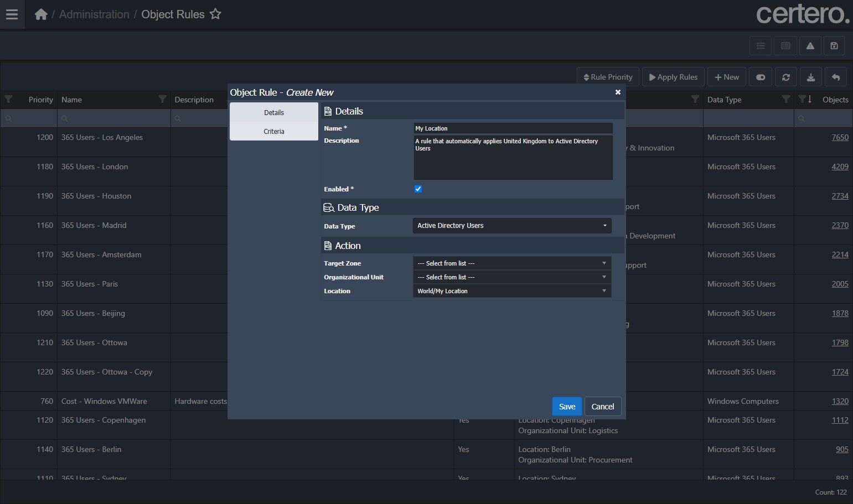Image resolution: width=853 pixels, height=504 pixels.
Task: Click the save layout disk icon
Action: coord(834,46)
